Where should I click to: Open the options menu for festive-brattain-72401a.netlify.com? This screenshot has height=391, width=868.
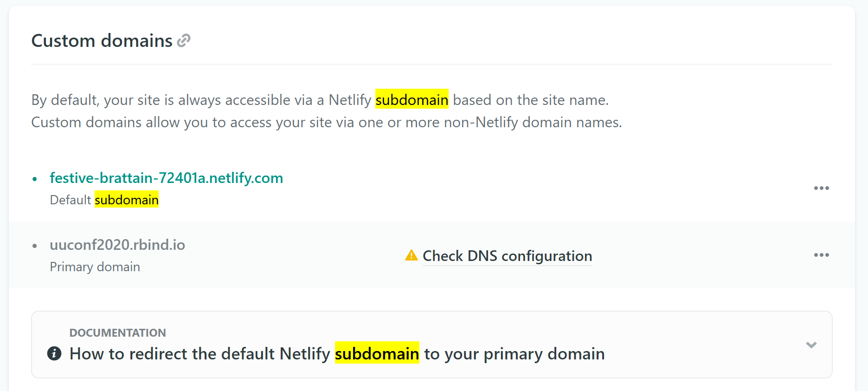822,188
